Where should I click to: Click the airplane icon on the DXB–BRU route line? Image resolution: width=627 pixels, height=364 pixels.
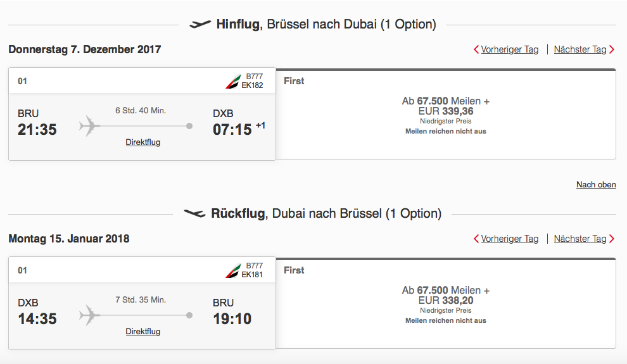90,315
